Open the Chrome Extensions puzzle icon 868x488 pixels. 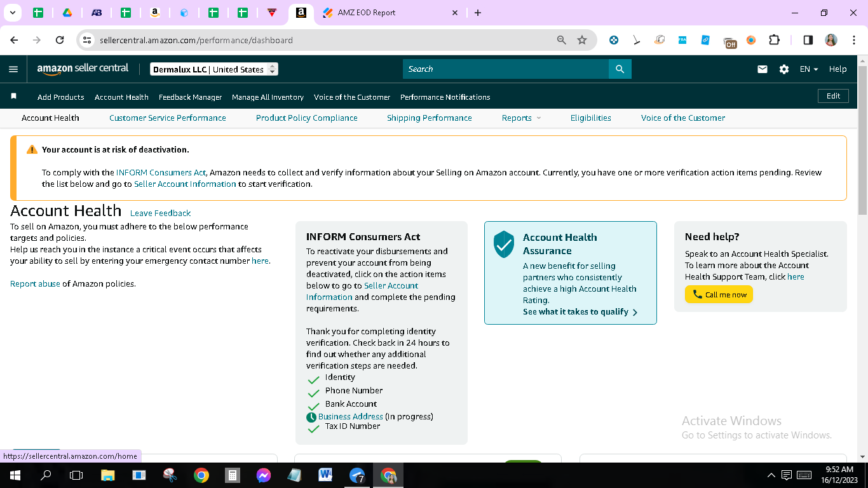click(774, 40)
